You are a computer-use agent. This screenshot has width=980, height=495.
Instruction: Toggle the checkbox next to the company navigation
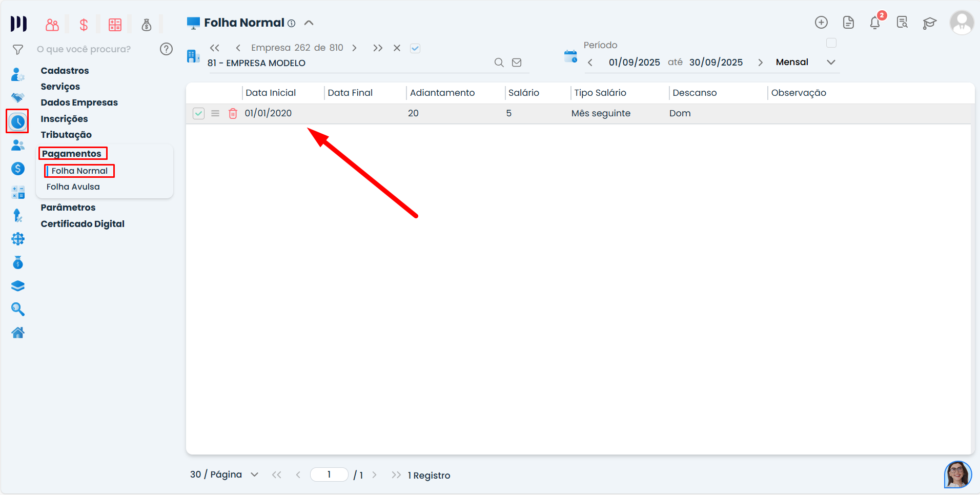click(x=415, y=48)
